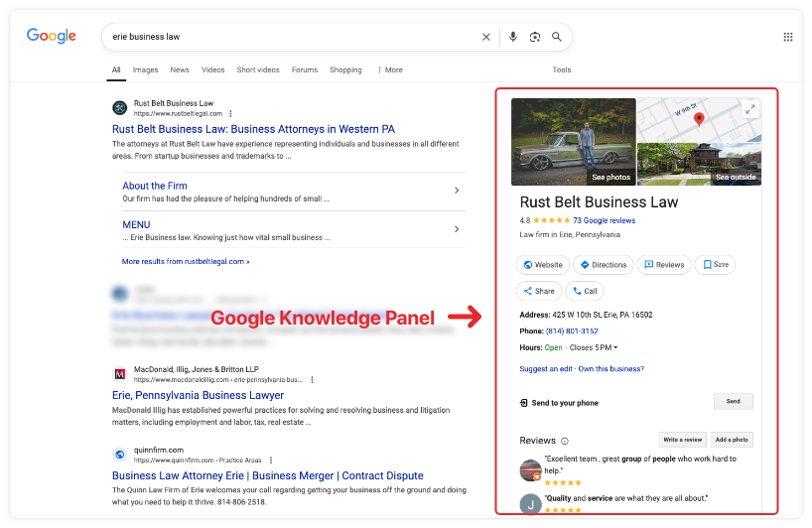Open options dots next to rustbeltlegal.com
812x528 pixels.
pyautogui.click(x=230, y=113)
